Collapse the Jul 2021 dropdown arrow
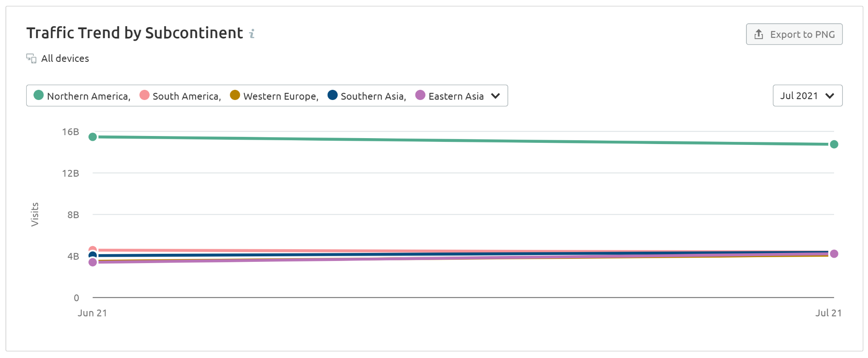868x358 pixels. pos(830,95)
